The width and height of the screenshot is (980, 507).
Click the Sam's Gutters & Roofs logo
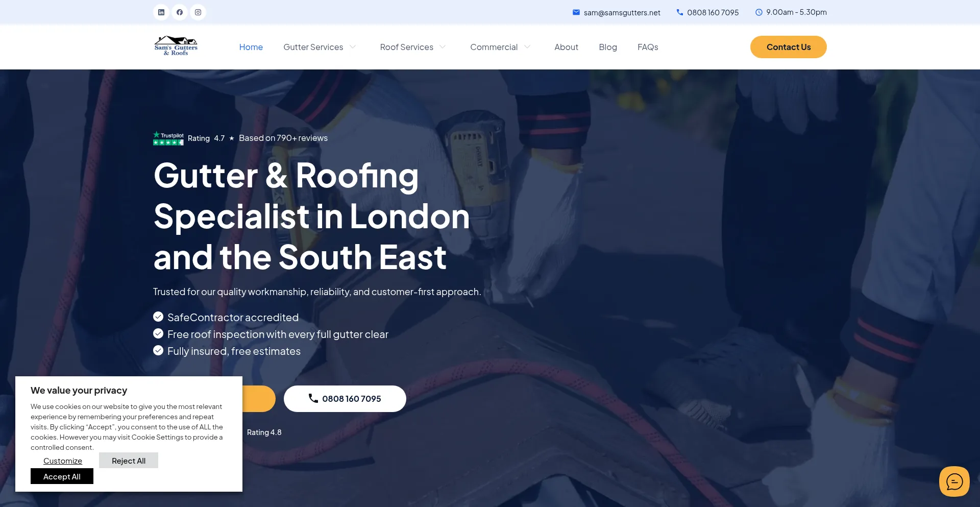[176, 46]
